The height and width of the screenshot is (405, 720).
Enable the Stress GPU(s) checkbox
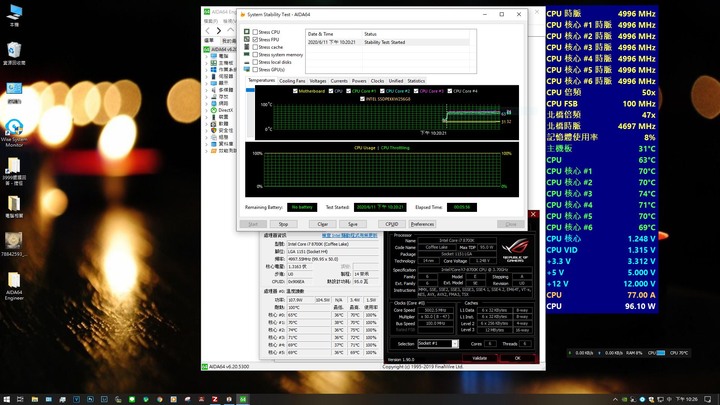[255, 69]
